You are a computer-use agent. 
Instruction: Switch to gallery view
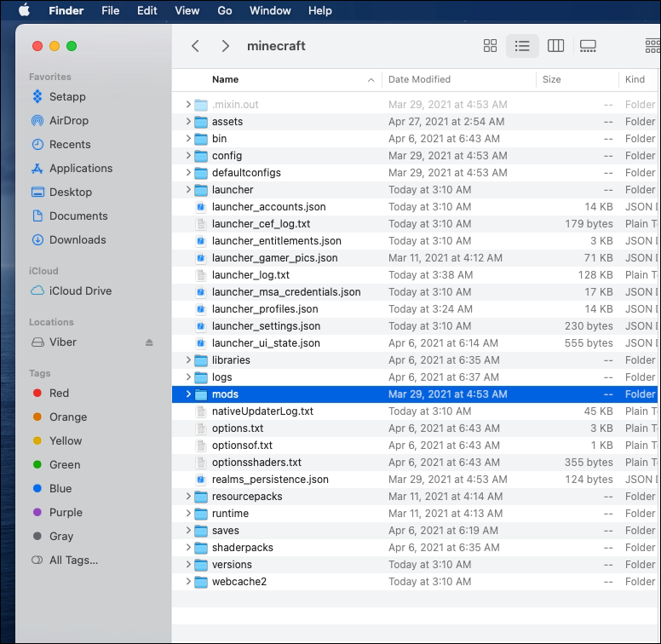(x=588, y=46)
